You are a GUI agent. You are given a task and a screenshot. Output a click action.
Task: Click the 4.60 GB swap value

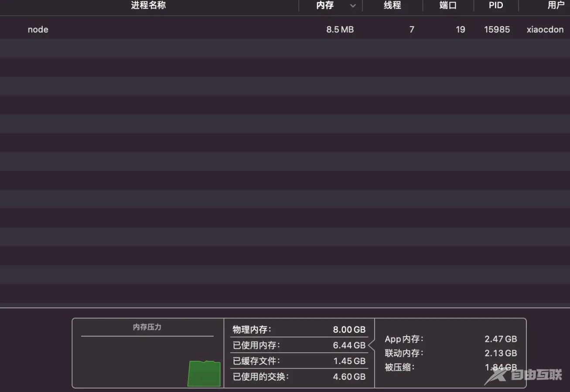tap(349, 377)
